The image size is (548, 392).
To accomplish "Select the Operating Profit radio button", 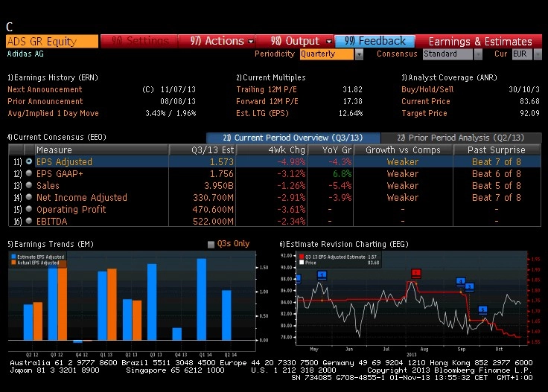I will click(29, 209).
